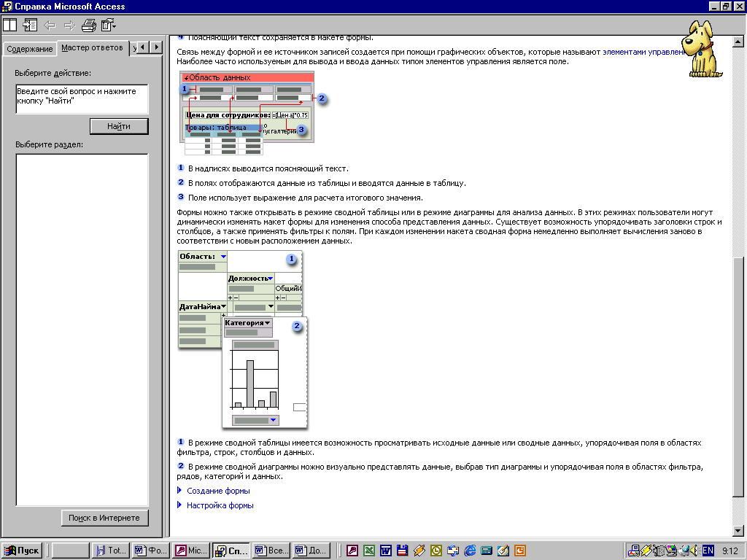The image size is (747, 560).
Task: Click the Office Assistant dog
Action: click(x=703, y=49)
